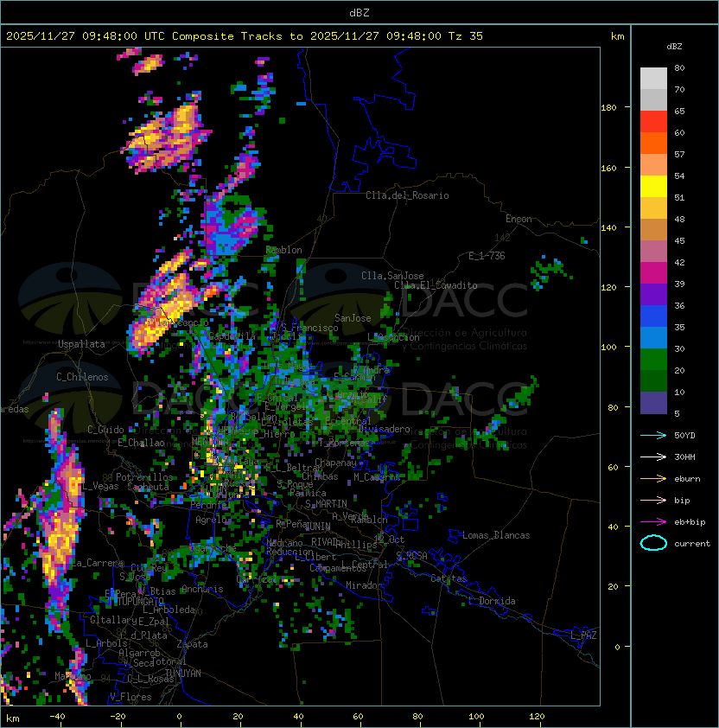This screenshot has height=728, width=719.
Task: Click the 'La_Carrera' map label
Action: [x=98, y=563]
